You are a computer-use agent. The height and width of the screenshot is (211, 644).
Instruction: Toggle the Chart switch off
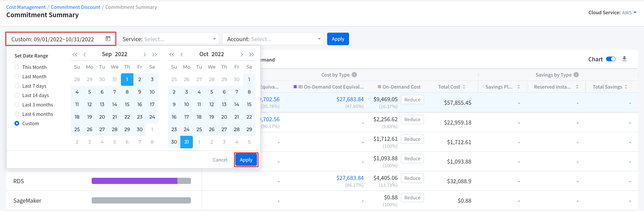coord(610,59)
